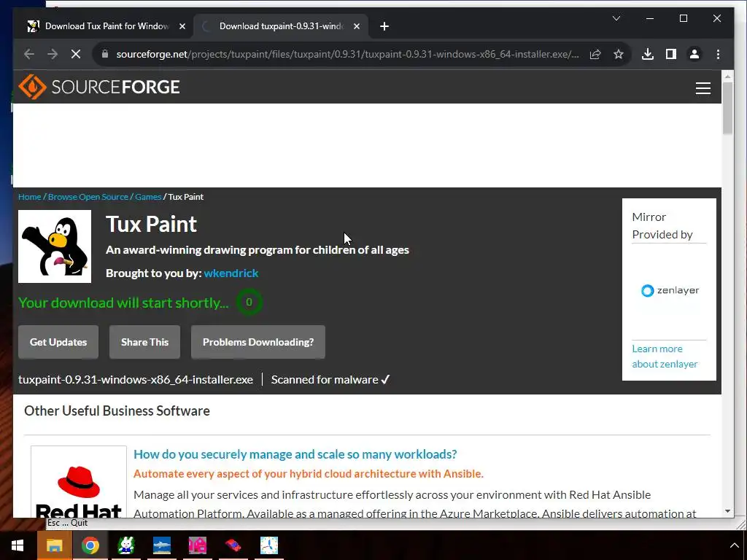This screenshot has width=747, height=560.
Task: Click scrollbar up arrow
Action: click(727, 76)
